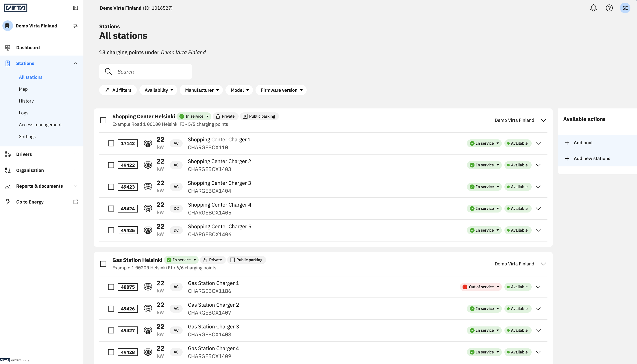Click the Available badge for Gas Station Charger 2
The width and height of the screenshot is (637, 364).
pos(518,309)
